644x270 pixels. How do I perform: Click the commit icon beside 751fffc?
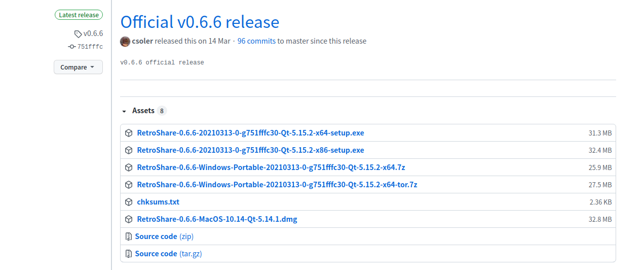pos(71,47)
